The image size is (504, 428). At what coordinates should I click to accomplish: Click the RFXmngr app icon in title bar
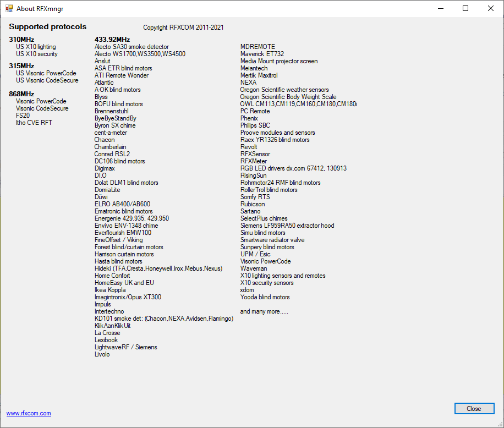(9, 8)
